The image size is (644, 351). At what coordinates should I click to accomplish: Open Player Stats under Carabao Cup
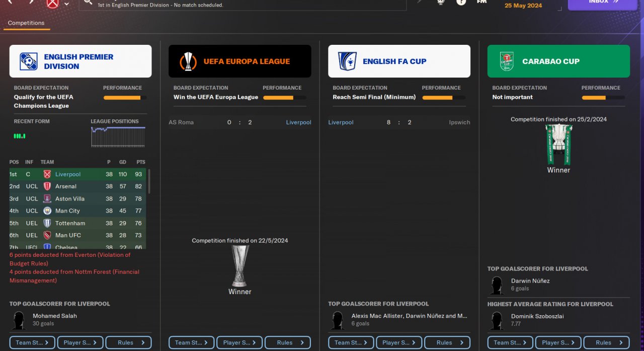click(558, 342)
